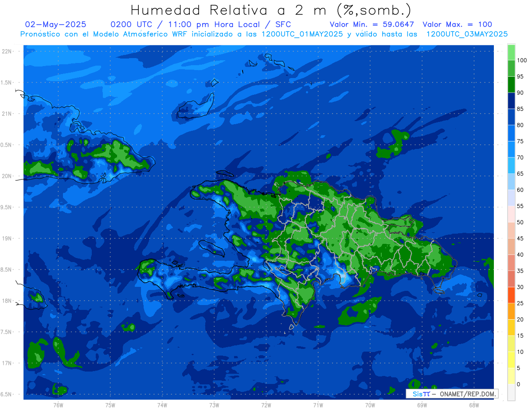Click the title "Humedad Relativa a 2 m (%,somb.)"
The height and width of the screenshot is (411, 532).
pos(271,10)
